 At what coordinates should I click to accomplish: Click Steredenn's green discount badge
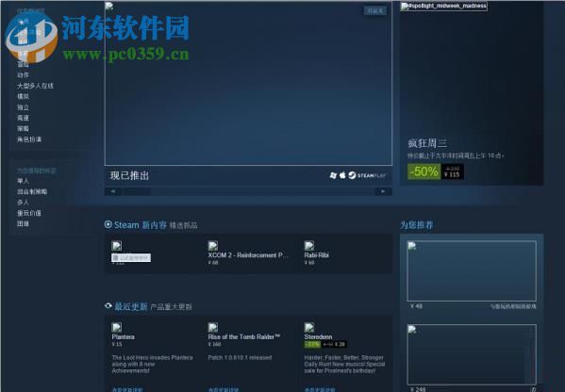point(312,345)
